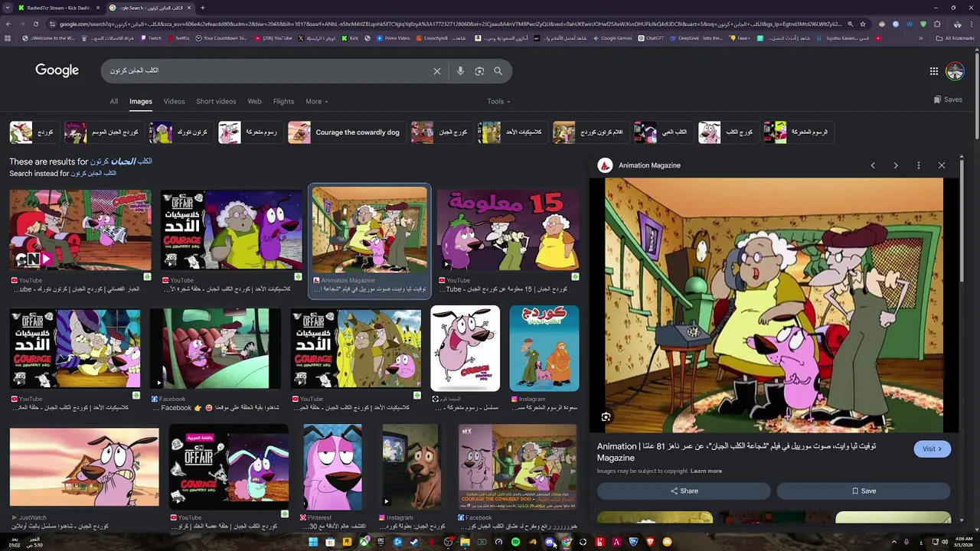980x551 pixels.
Task: Expand the More search filters dropdown
Action: [316, 101]
